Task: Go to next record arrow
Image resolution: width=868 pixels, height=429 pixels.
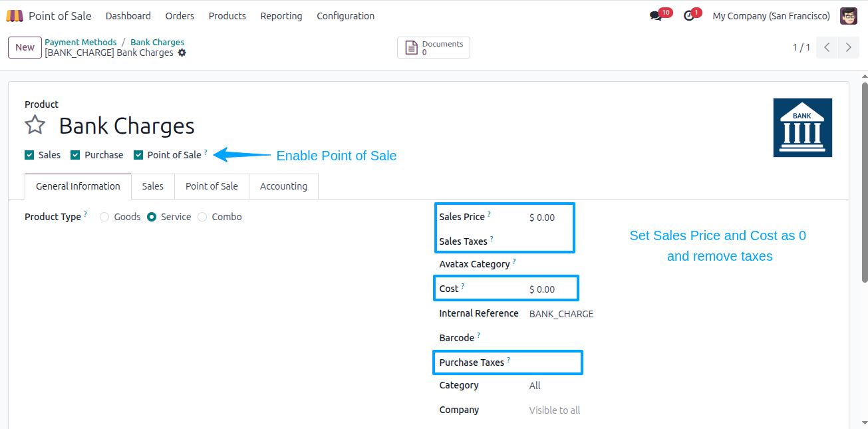Action: tap(848, 47)
